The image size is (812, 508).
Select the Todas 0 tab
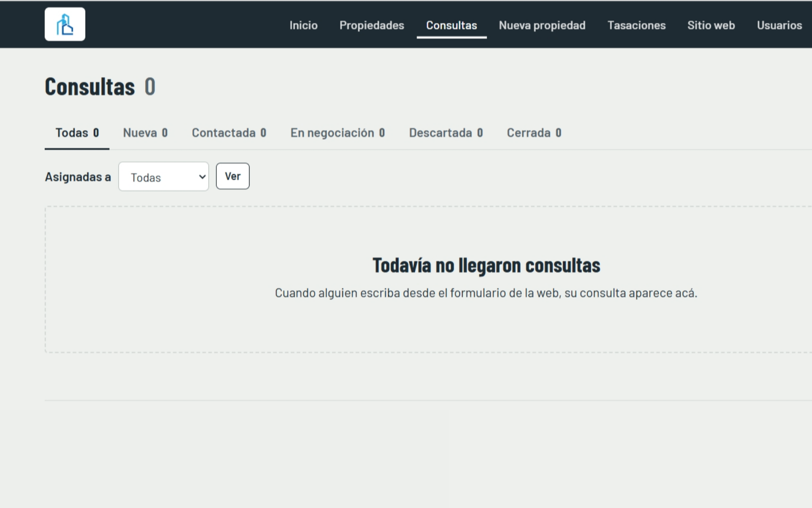tap(77, 133)
